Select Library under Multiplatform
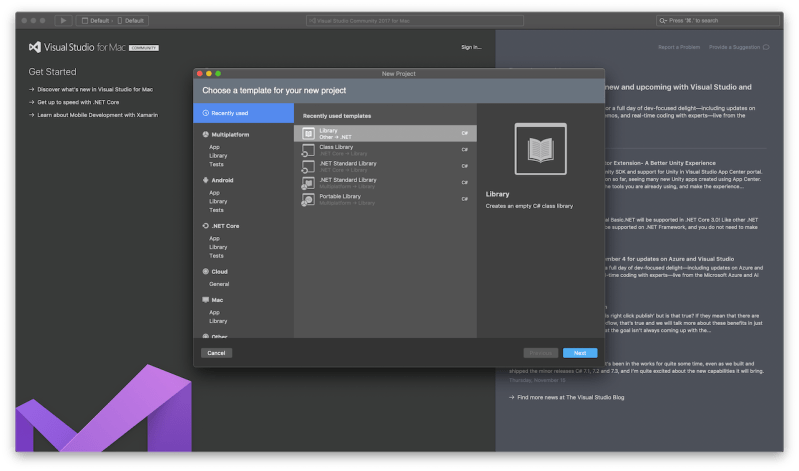Viewport: 799px width, 471px height. tap(218, 155)
